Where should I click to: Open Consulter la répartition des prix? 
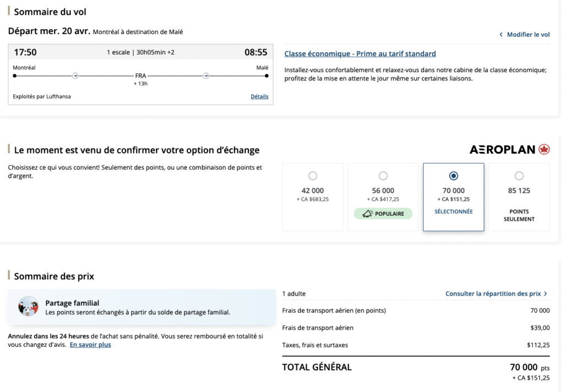point(493,294)
